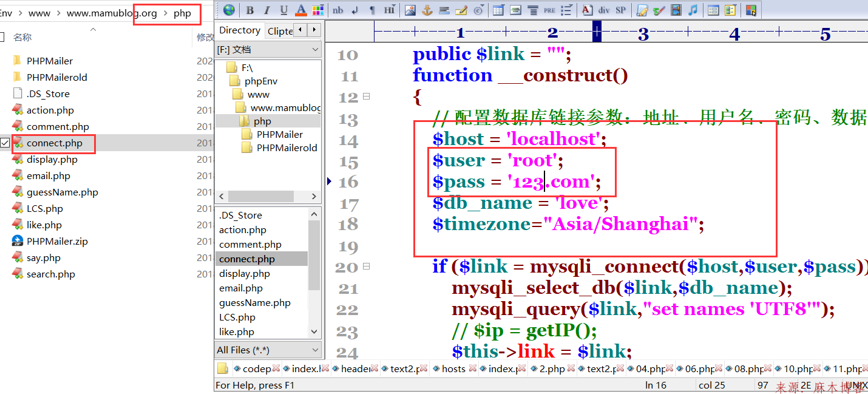Open guessName.php in the Directory file list
Viewport: 868px width, 394px height.
point(255,302)
